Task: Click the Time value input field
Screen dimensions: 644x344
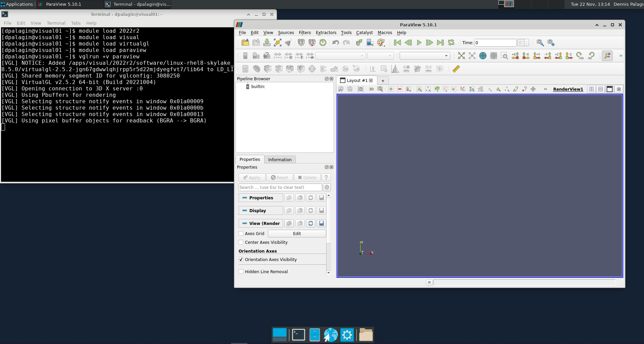Action: coord(495,42)
